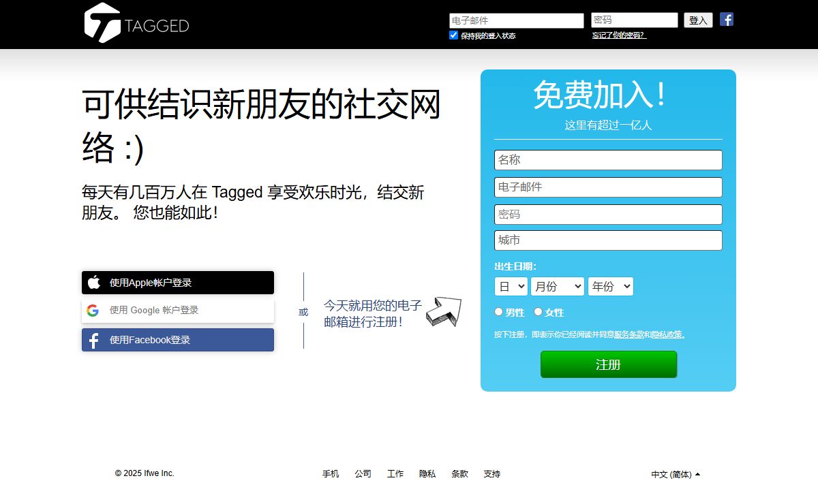Open the 忘记了您的密码? link

(619, 35)
